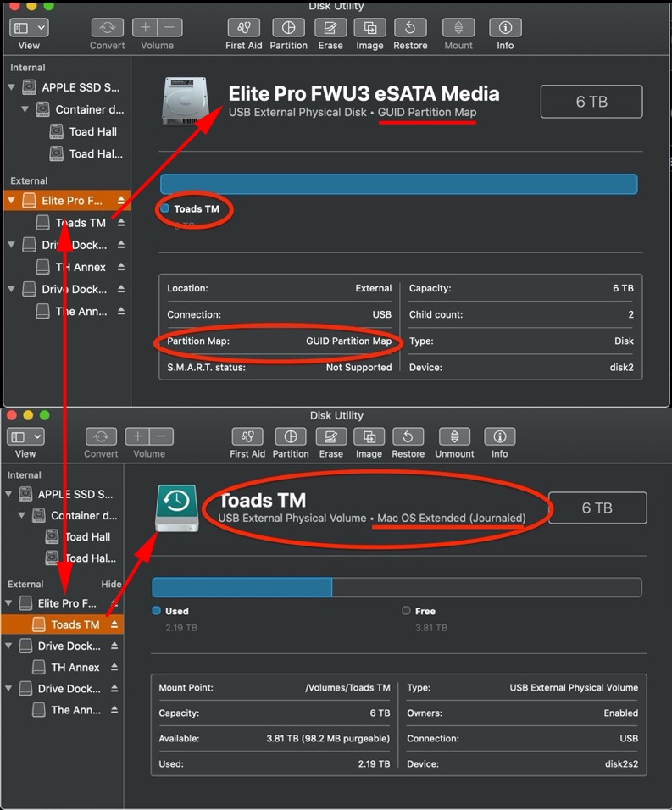Click plus volume button in bottom window
Image resolution: width=672 pixels, height=810 pixels.
pos(137,436)
